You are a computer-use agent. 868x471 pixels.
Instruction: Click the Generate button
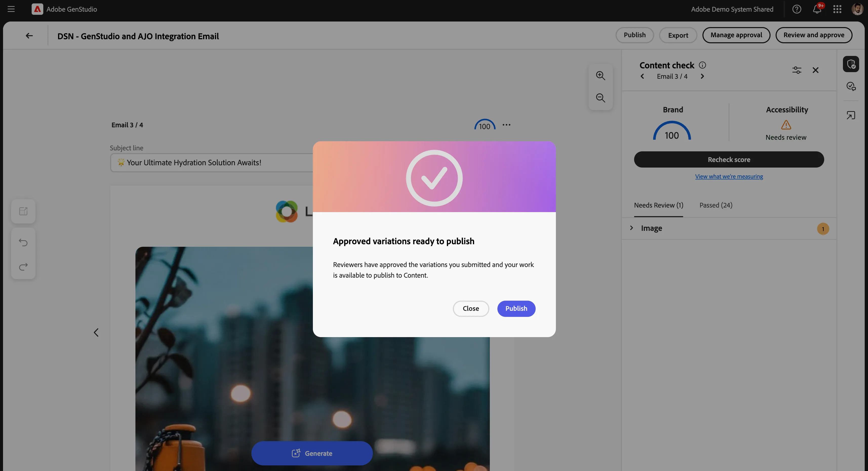312,453
